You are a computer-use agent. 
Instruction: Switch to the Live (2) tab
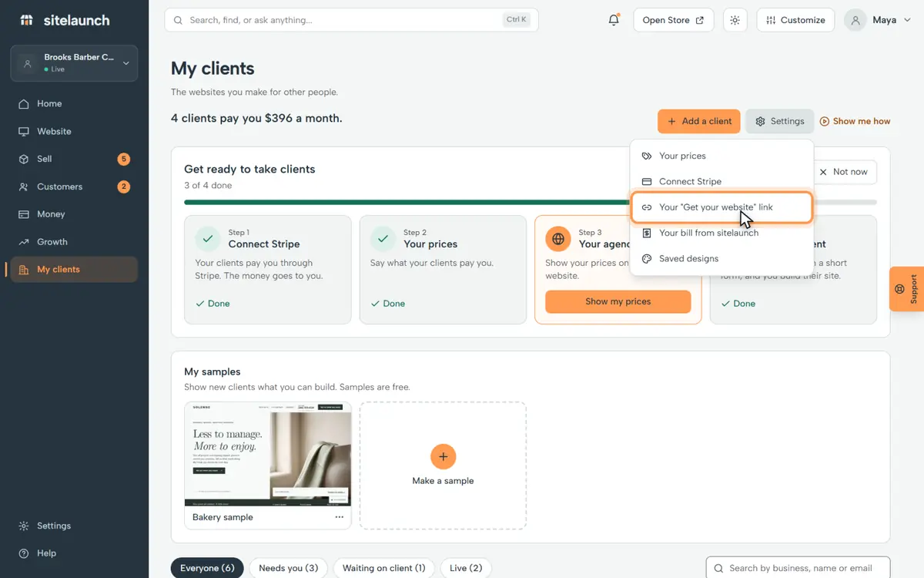466,568
